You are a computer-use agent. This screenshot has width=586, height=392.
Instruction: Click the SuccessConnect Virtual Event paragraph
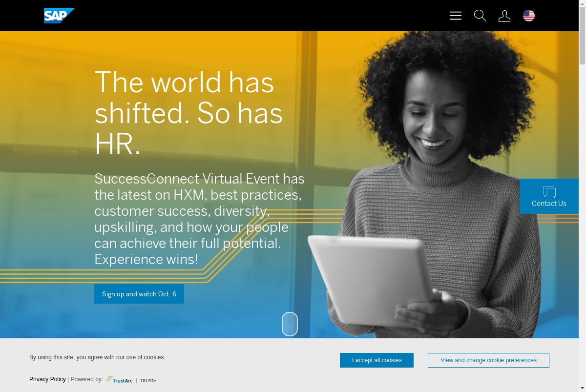point(199,219)
